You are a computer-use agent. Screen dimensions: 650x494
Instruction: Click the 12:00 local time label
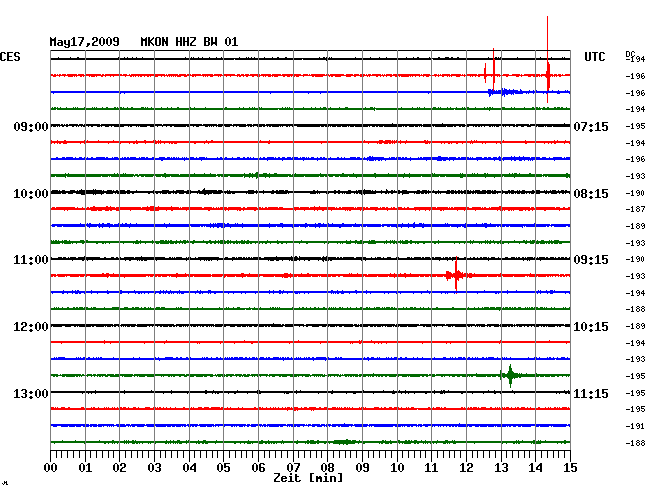(x=31, y=327)
